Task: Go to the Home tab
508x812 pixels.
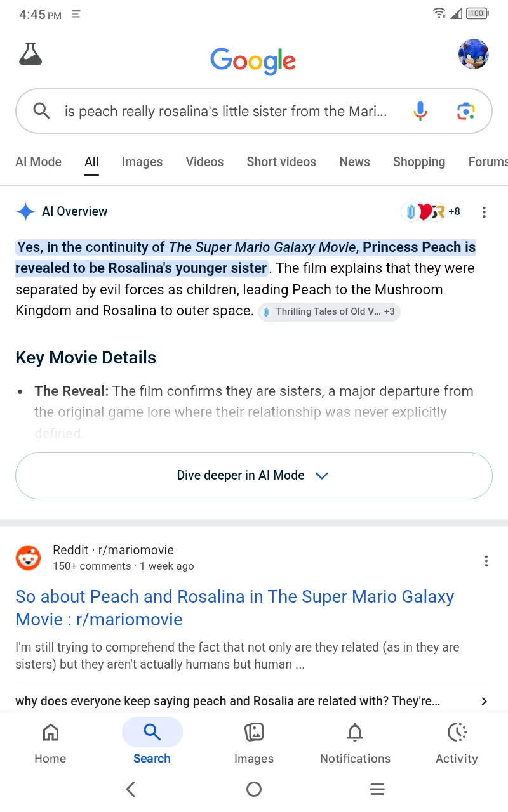Action: pos(50,743)
